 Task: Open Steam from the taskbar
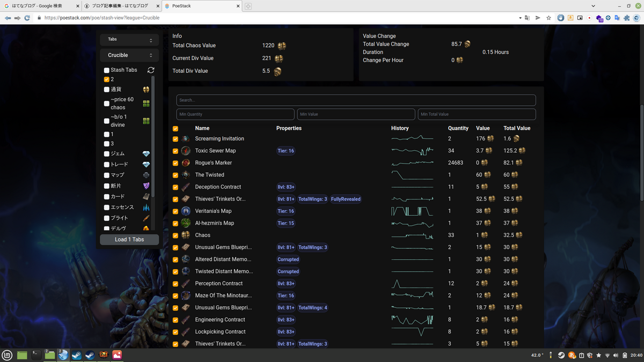(77, 355)
